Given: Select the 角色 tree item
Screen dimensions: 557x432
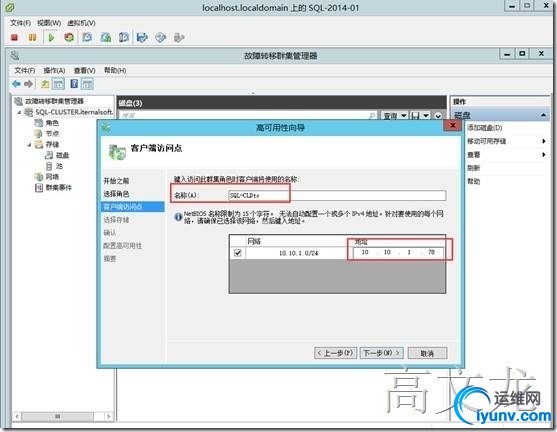Looking at the screenshot, I should pyautogui.click(x=52, y=123).
